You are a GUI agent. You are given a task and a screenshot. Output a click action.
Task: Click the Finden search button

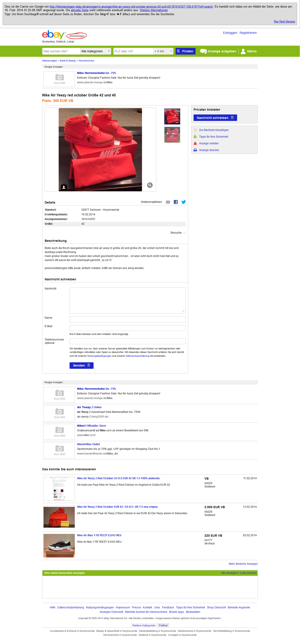point(185,51)
